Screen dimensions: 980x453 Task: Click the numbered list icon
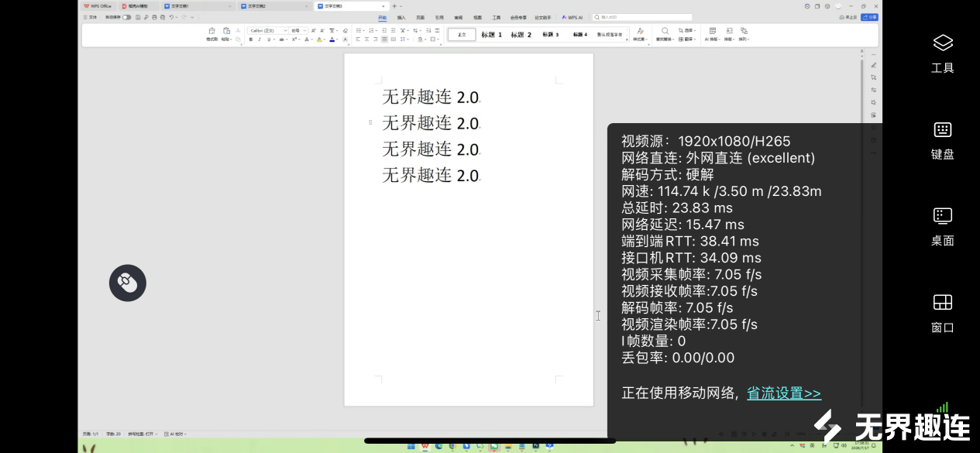pos(371,30)
